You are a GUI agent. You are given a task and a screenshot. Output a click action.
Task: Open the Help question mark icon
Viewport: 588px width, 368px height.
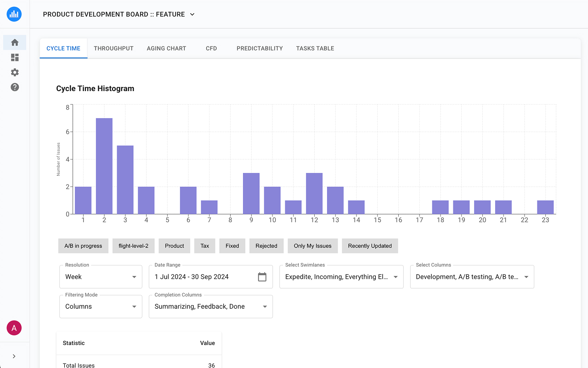coord(15,87)
